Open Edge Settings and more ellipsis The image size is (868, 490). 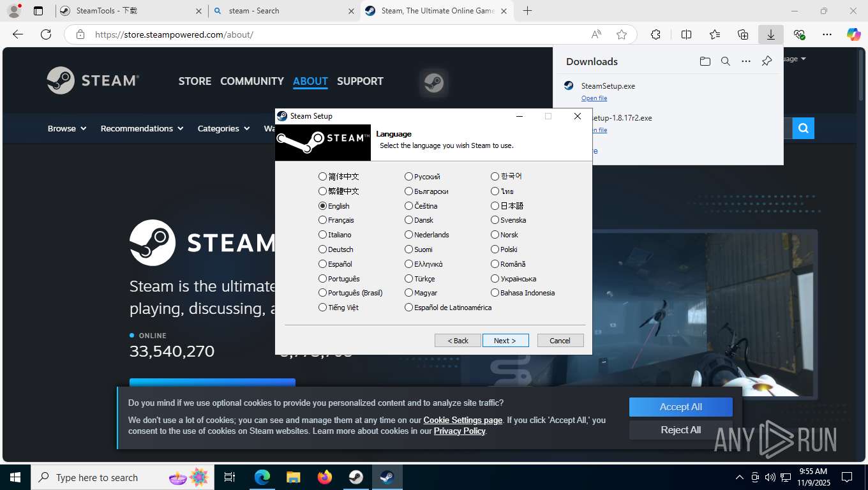pyautogui.click(x=827, y=34)
